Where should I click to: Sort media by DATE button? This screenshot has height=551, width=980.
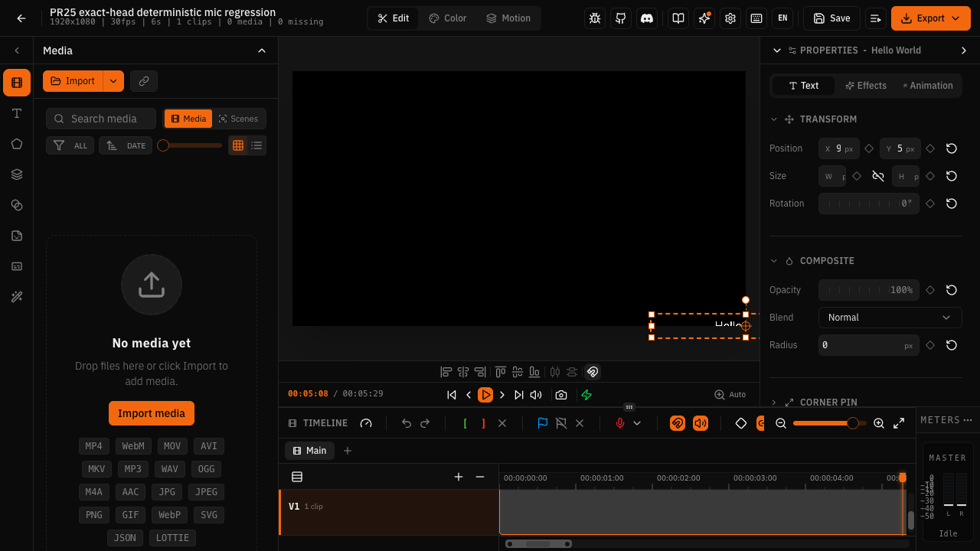point(126,145)
